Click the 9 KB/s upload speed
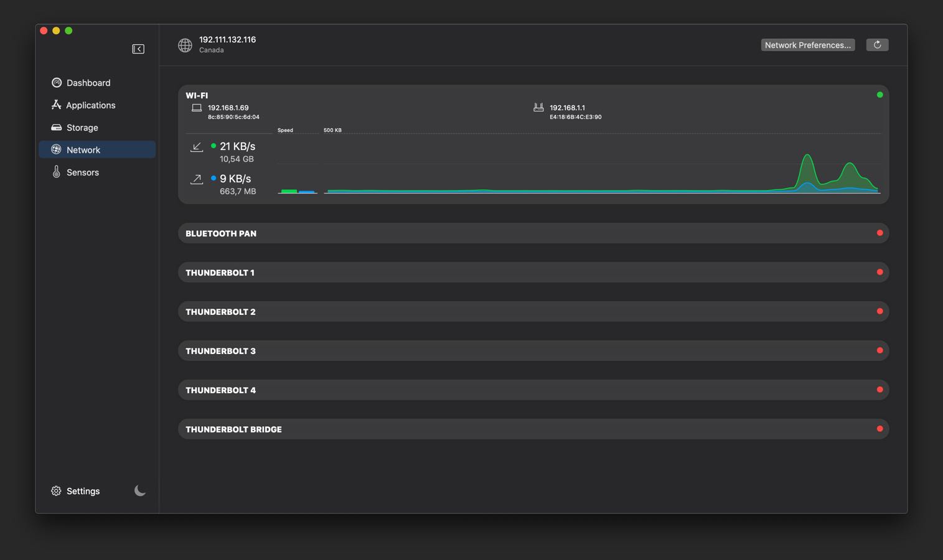Viewport: 943px width, 560px height. [x=235, y=179]
